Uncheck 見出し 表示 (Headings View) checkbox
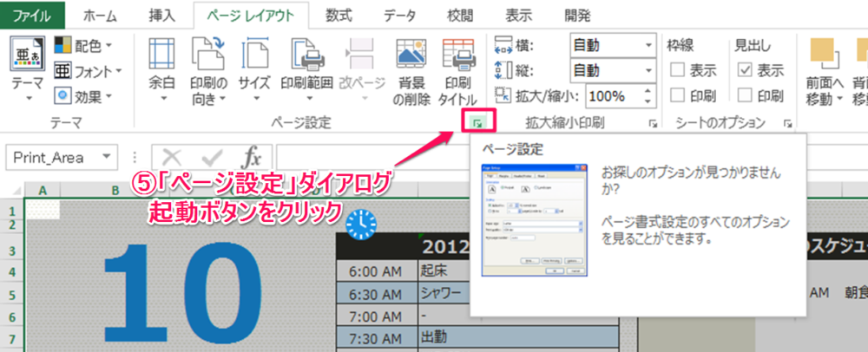This screenshot has width=868, height=352. coord(744,70)
